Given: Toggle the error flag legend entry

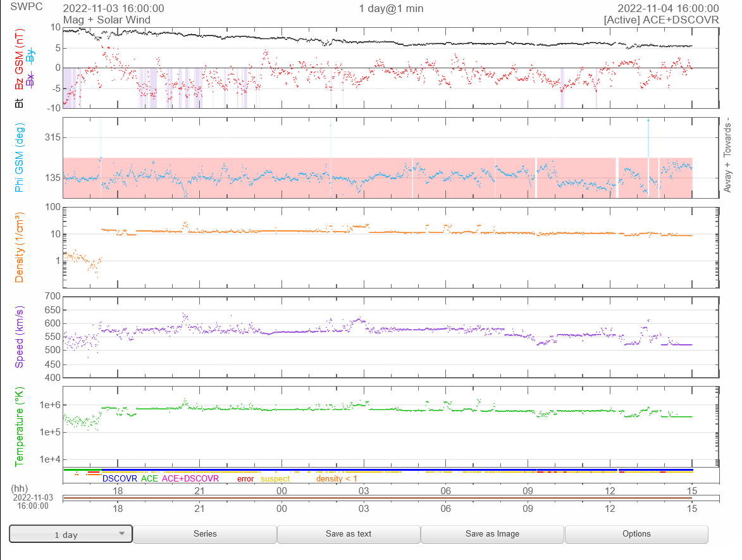Looking at the screenshot, I should (x=247, y=479).
